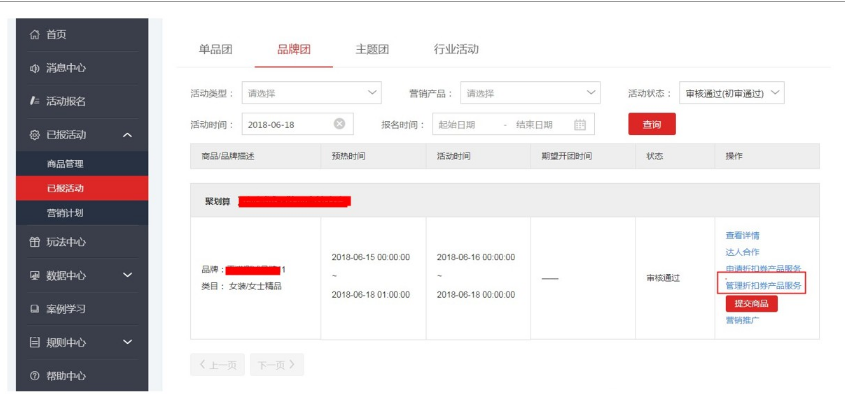Open the 查看详情 link
845x396 pixels.
pyautogui.click(x=743, y=235)
